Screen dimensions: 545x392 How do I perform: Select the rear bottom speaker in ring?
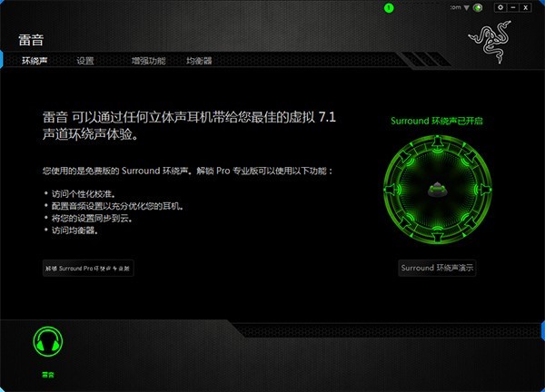click(x=437, y=235)
